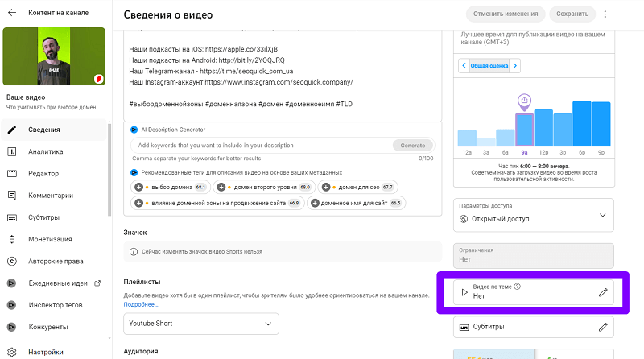Viewport: 644px width, 359px height.
Task: Open Telegram channel link in description
Action: pyautogui.click(x=246, y=71)
